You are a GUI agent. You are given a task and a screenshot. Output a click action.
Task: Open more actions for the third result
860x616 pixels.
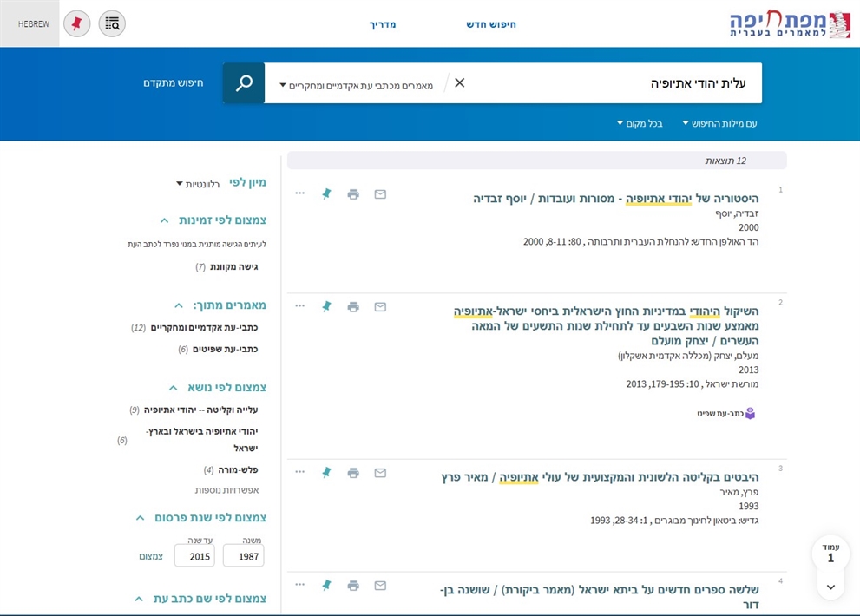(x=299, y=472)
